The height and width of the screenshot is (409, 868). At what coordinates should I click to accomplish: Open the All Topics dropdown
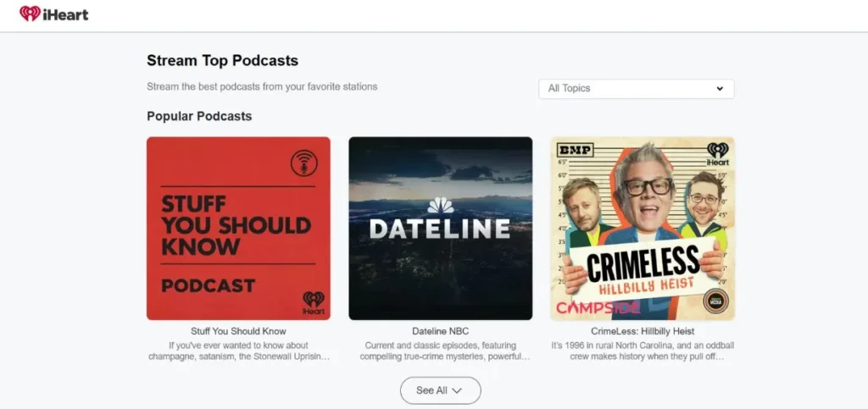[x=636, y=88]
